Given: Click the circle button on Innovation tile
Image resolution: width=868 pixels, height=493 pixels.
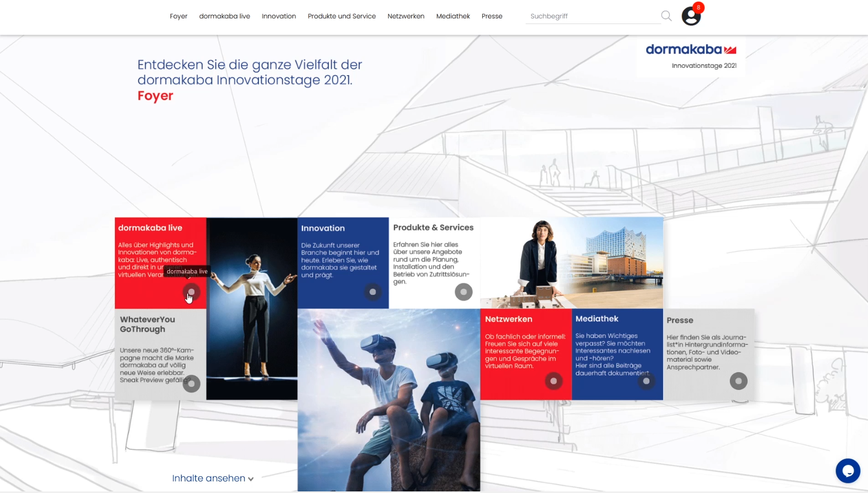Looking at the screenshot, I should (373, 292).
